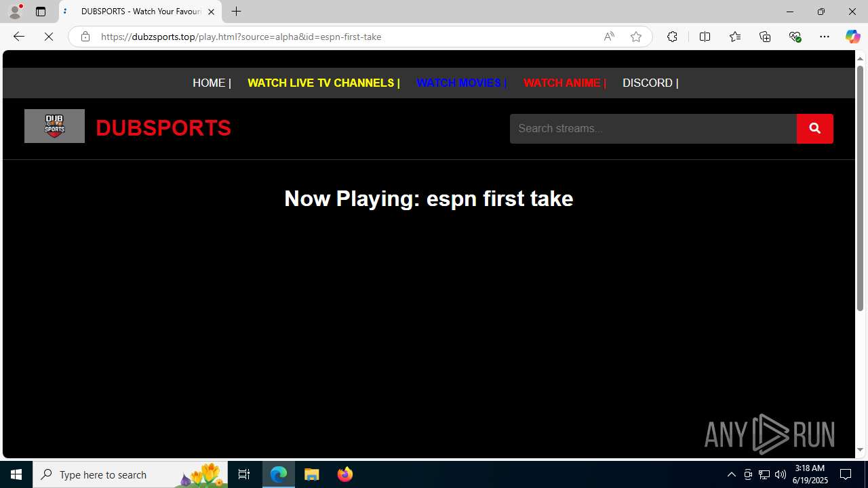Image resolution: width=868 pixels, height=488 pixels.
Task: Open the Favorites list icon
Action: pos(734,37)
